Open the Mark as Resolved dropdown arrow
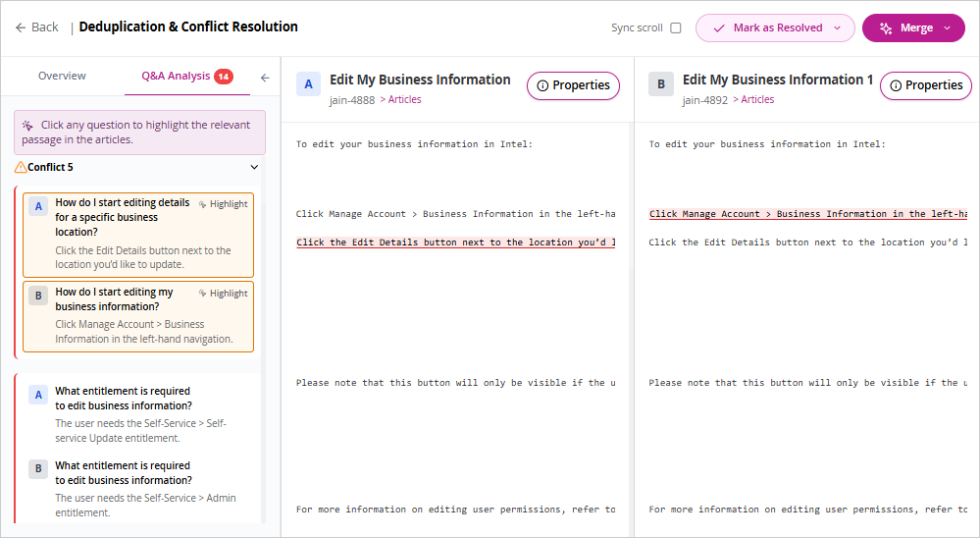This screenshot has height=538, width=980. [838, 28]
